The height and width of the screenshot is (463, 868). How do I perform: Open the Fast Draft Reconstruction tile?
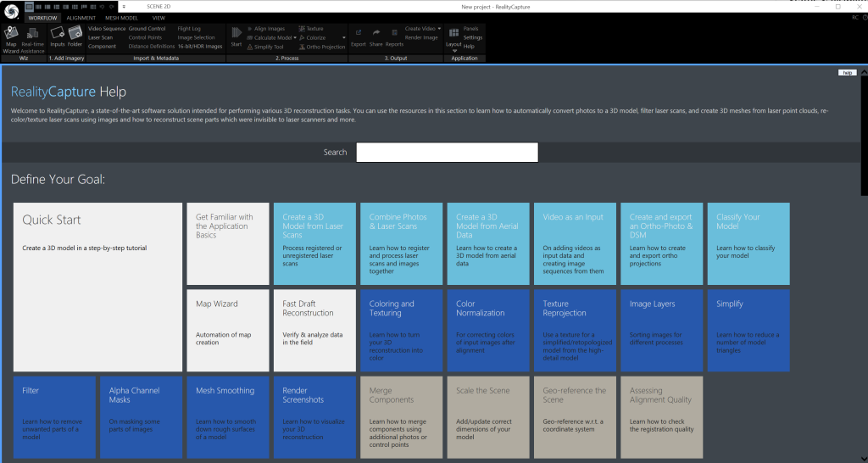[315, 331]
